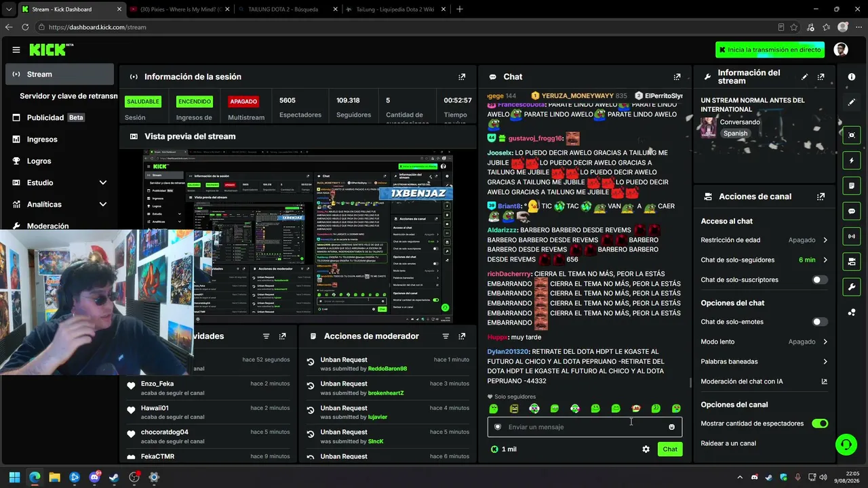Screen dimensions: 868x488
Task: Go to Logros in sidebar
Action: (x=60, y=161)
